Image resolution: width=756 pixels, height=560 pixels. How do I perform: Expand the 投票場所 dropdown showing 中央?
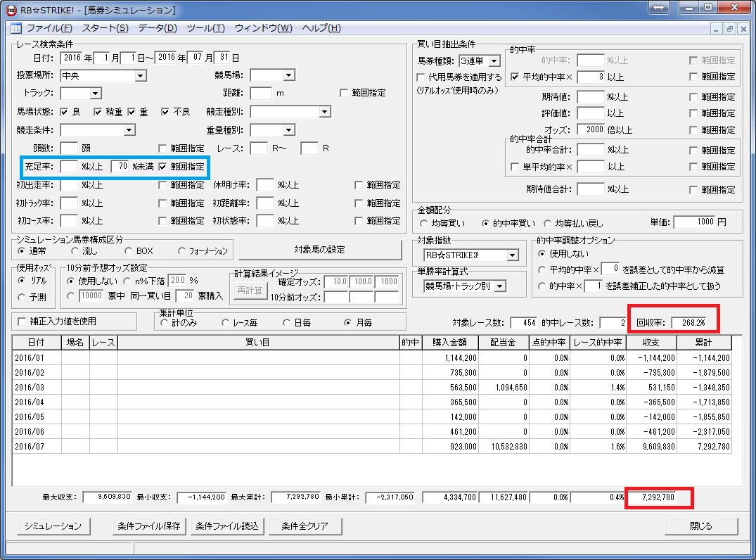click(x=141, y=76)
